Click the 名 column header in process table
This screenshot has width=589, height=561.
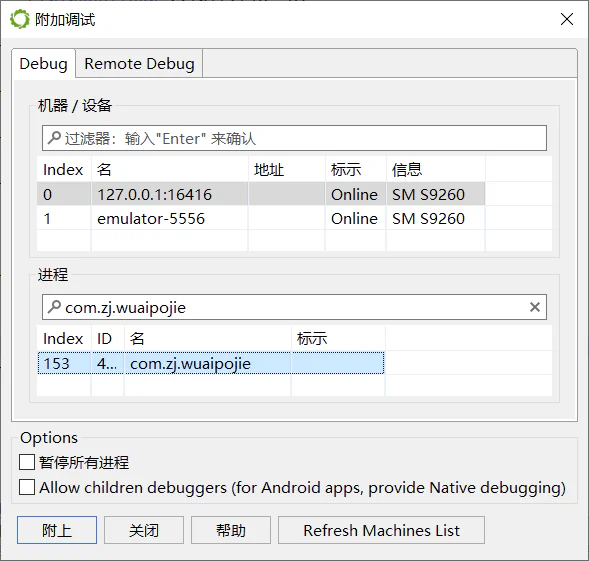208,339
